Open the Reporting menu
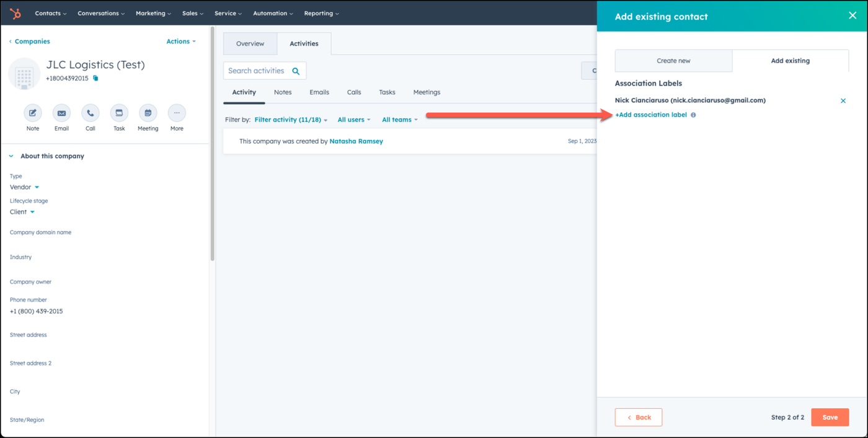 point(321,13)
